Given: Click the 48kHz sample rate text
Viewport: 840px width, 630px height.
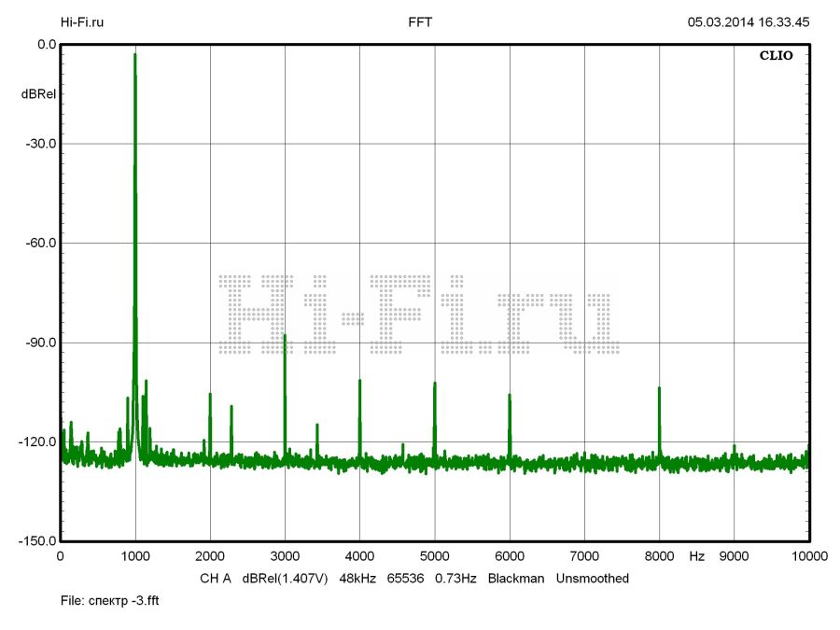Looking at the screenshot, I should point(357,579).
